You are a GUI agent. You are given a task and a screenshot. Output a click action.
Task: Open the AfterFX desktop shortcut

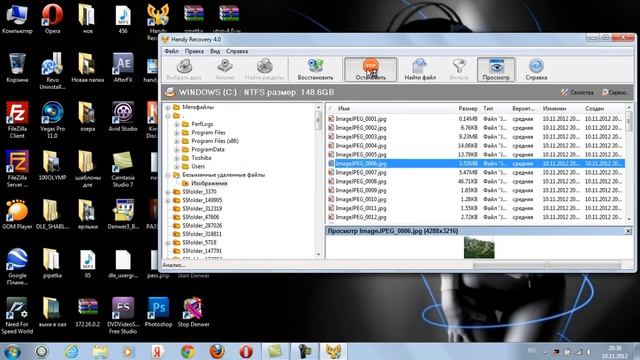(123, 68)
